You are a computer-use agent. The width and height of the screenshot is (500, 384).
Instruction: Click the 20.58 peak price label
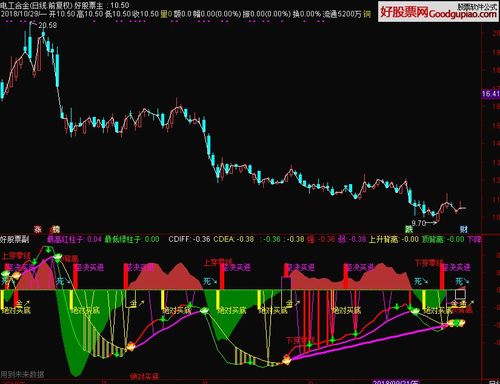pos(48,25)
